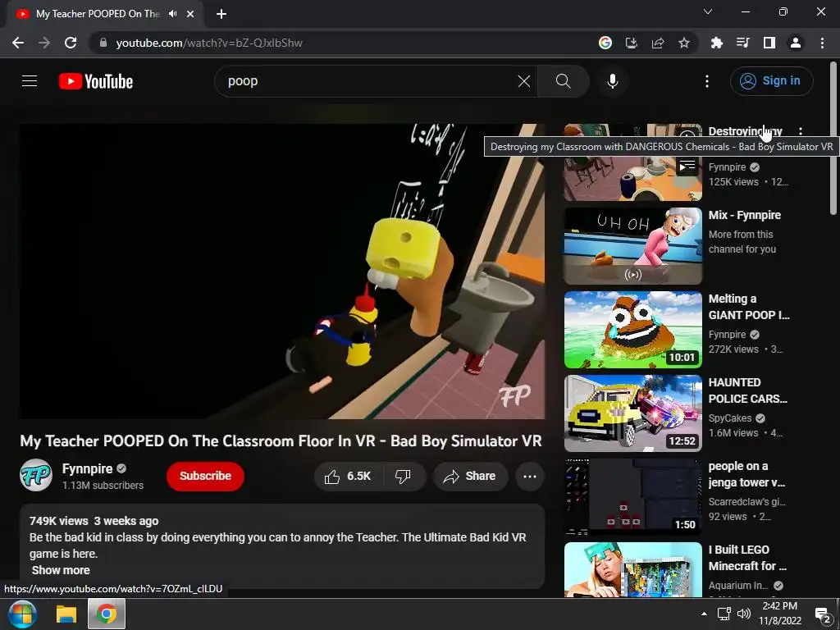Show hidden system tray icons
Viewport: 840px width, 630px height.
pyautogui.click(x=704, y=614)
